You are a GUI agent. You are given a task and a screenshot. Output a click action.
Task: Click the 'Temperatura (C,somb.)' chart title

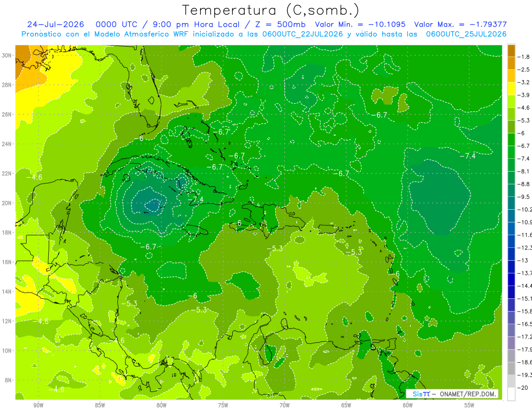coord(271,10)
